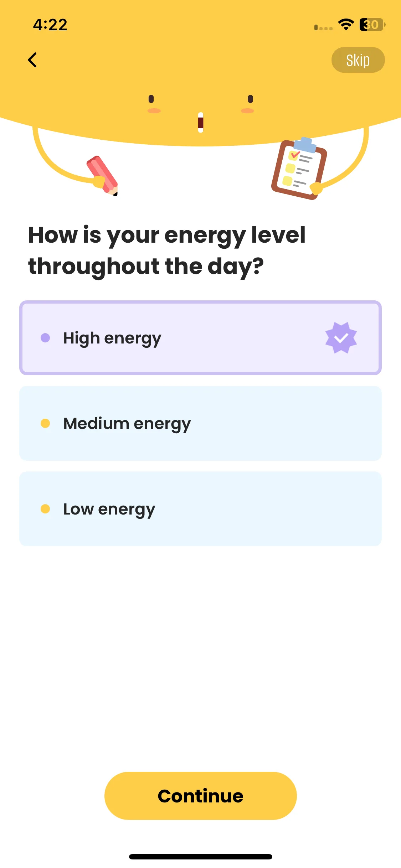Tap the battery indicator showing 30

tap(372, 25)
